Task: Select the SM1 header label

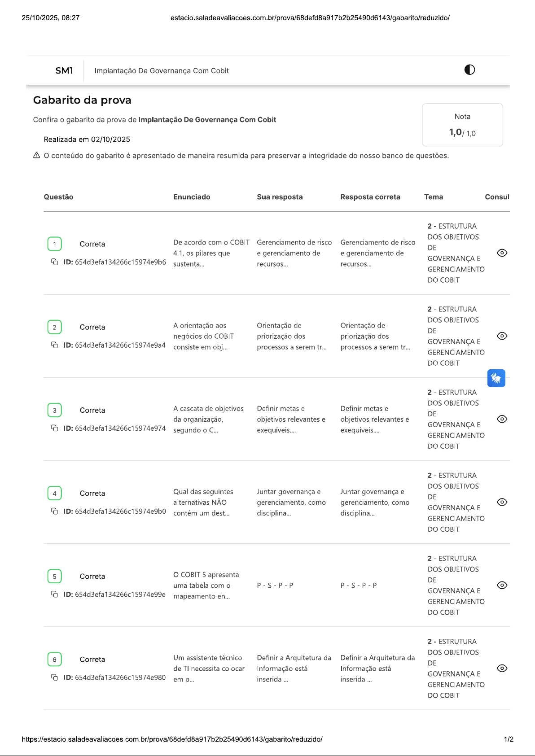Action: point(64,70)
